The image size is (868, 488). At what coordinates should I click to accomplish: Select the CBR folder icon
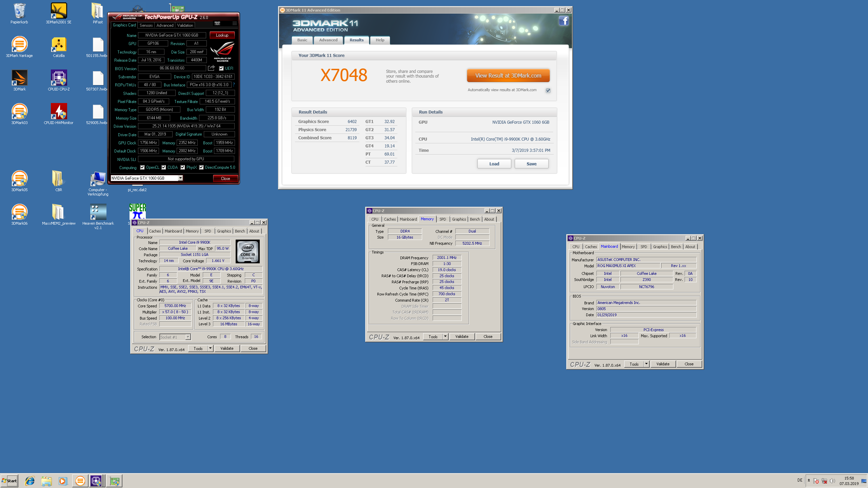[x=59, y=181]
